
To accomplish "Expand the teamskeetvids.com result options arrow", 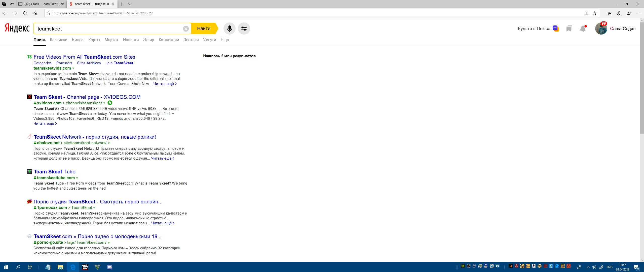I will pos(73,68).
